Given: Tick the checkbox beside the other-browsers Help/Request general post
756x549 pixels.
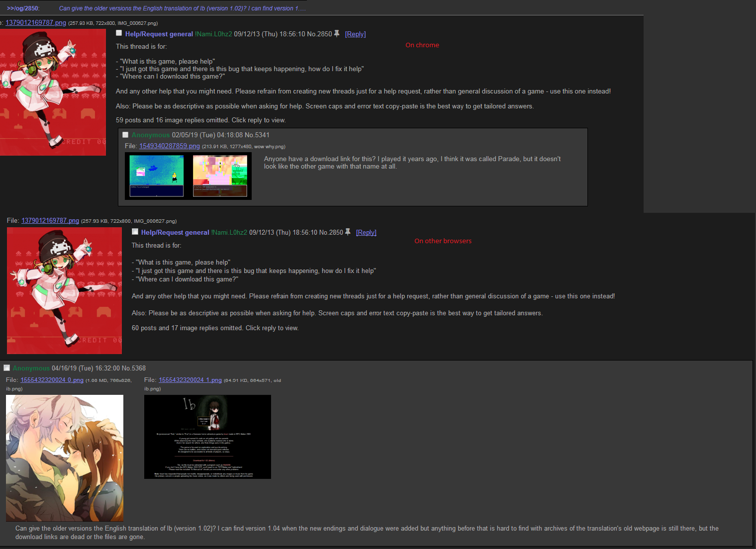Looking at the screenshot, I should (x=135, y=232).
